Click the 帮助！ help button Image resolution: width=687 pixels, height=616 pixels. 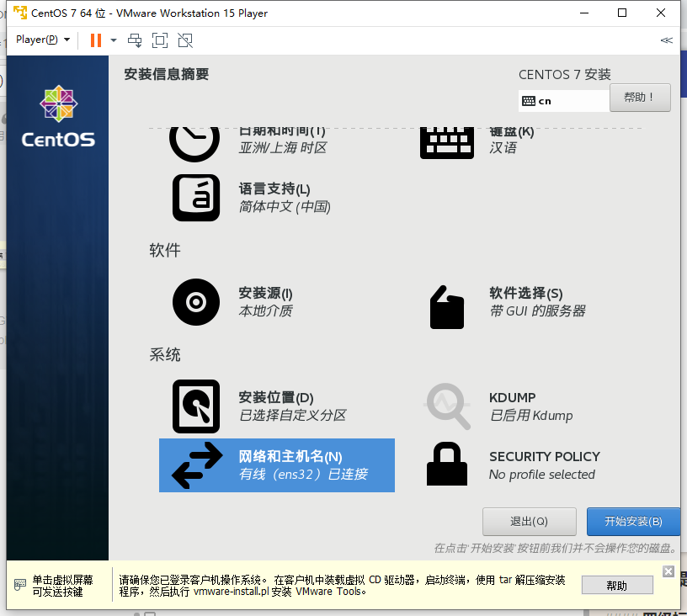tap(640, 98)
